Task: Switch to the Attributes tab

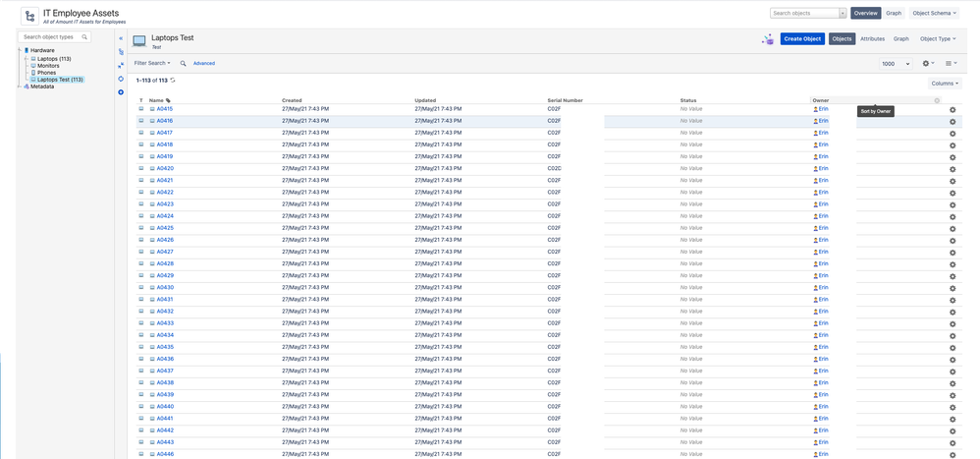Action: [x=872, y=38]
